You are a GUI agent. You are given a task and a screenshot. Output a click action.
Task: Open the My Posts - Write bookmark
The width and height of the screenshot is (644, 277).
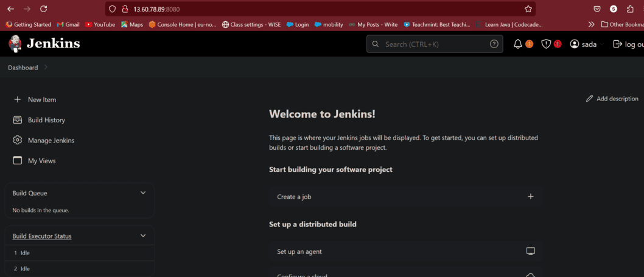373,25
